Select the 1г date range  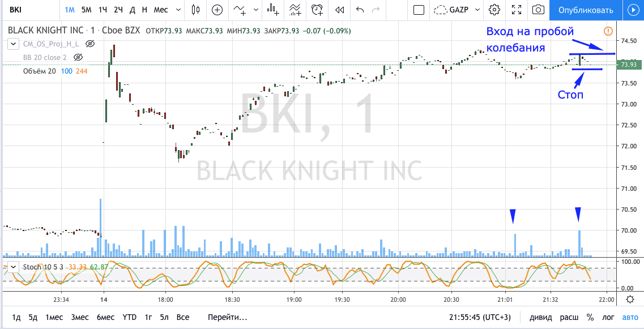[148, 318]
